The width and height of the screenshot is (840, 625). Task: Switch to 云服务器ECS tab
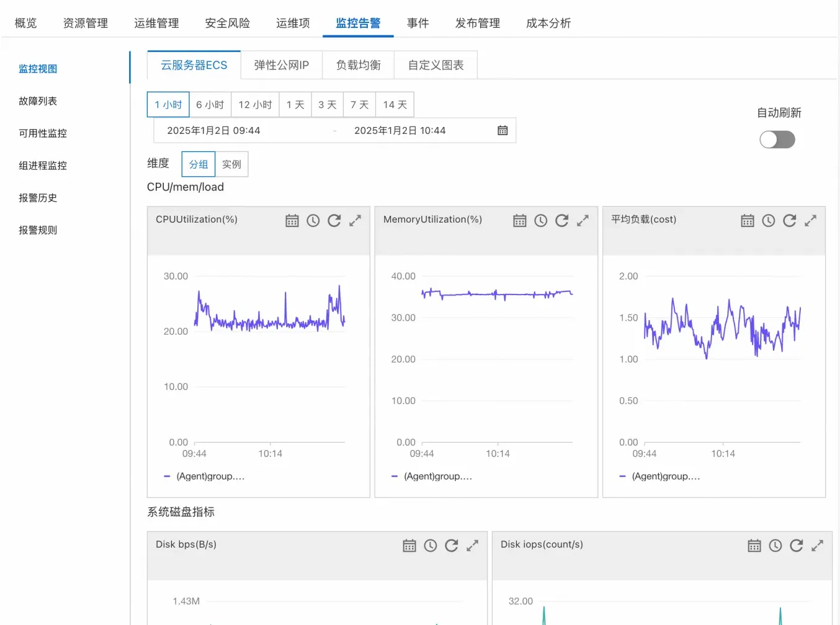coord(194,65)
